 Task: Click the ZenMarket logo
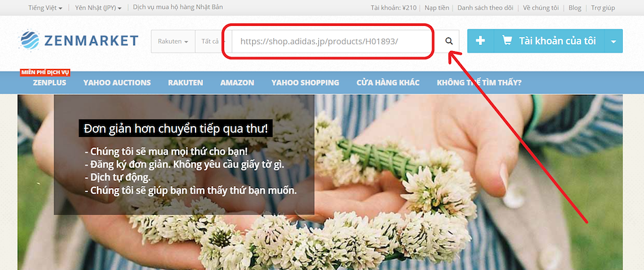(79, 40)
